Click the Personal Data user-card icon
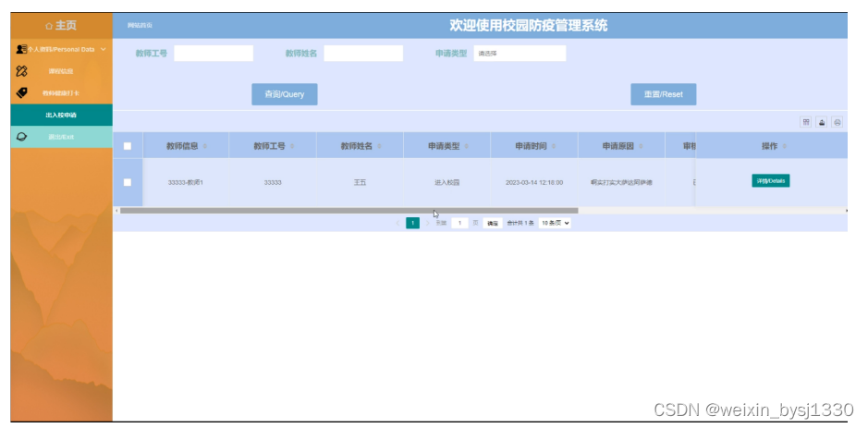The image size is (868, 428). pyautogui.click(x=21, y=49)
